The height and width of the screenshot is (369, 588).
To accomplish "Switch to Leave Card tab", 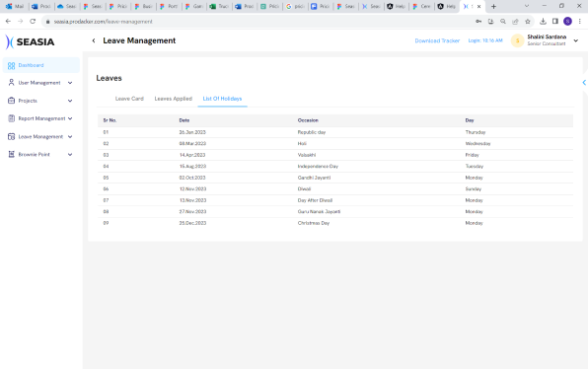I will 129,99.
